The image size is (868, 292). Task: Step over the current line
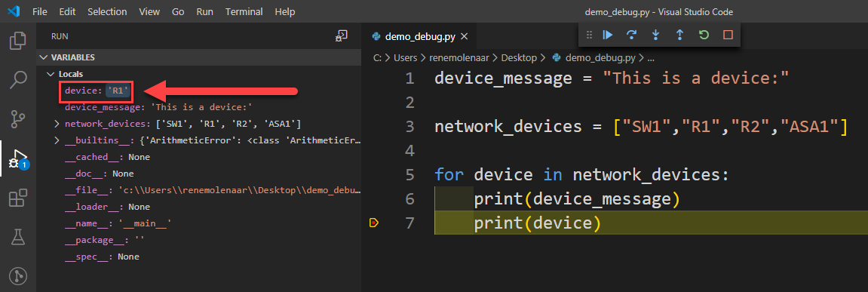click(632, 35)
